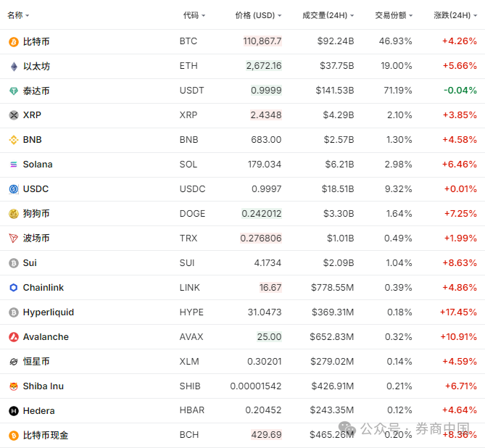This screenshot has height=448, width=485.
Task: Click XRP price value 2.4348
Action: [266, 115]
